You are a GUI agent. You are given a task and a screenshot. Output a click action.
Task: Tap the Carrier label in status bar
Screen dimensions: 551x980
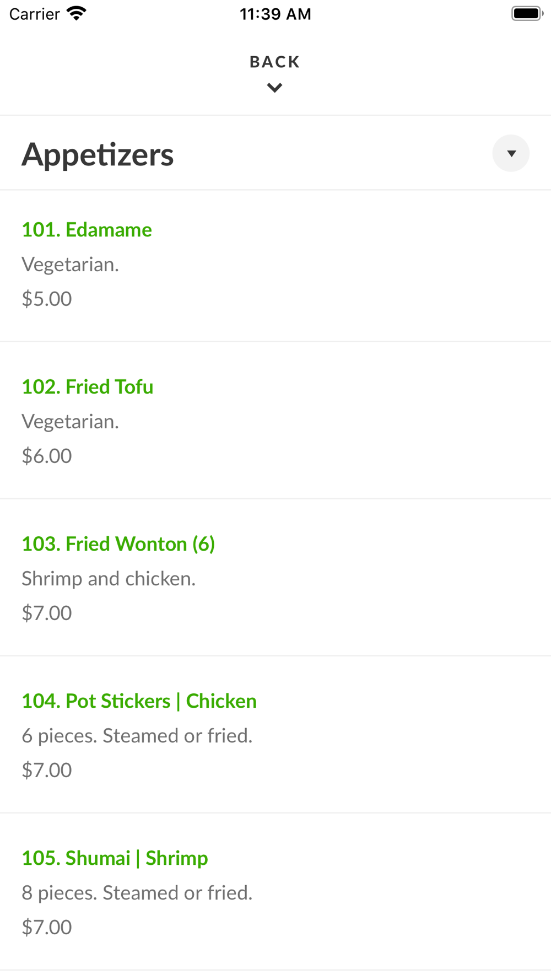(34, 14)
